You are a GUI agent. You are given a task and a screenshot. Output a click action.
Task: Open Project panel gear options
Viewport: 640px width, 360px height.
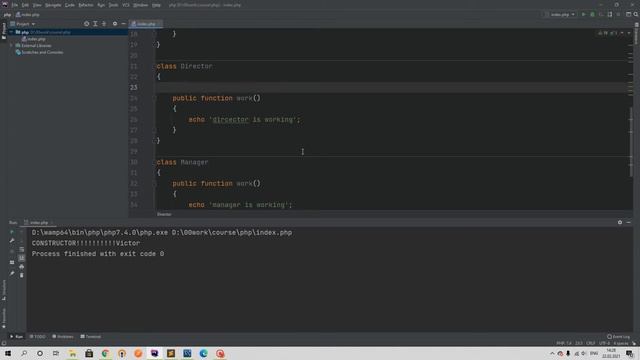pos(115,24)
